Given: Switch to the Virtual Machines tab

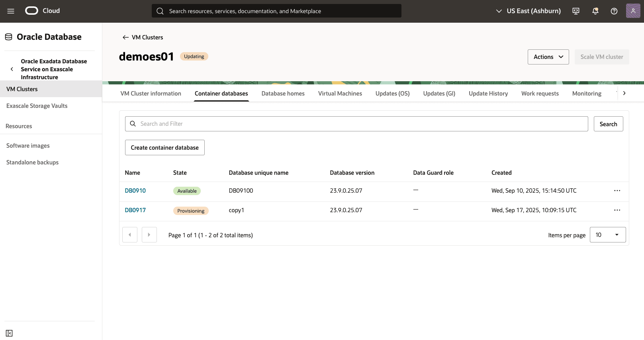Looking at the screenshot, I should [340, 94].
